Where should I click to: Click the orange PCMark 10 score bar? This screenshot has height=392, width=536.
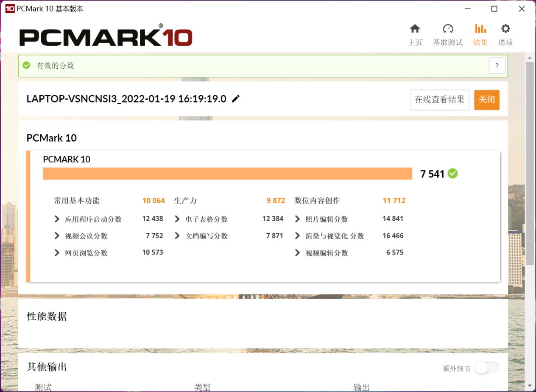228,174
